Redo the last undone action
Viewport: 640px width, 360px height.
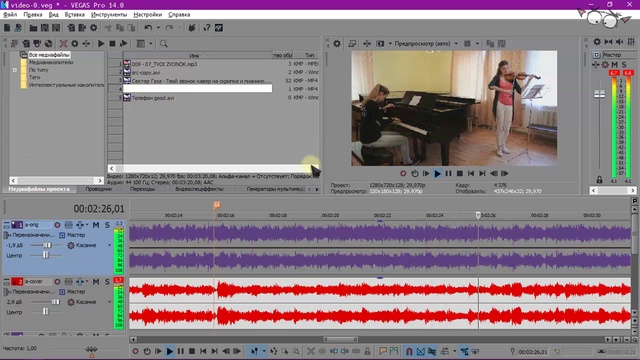169,28
